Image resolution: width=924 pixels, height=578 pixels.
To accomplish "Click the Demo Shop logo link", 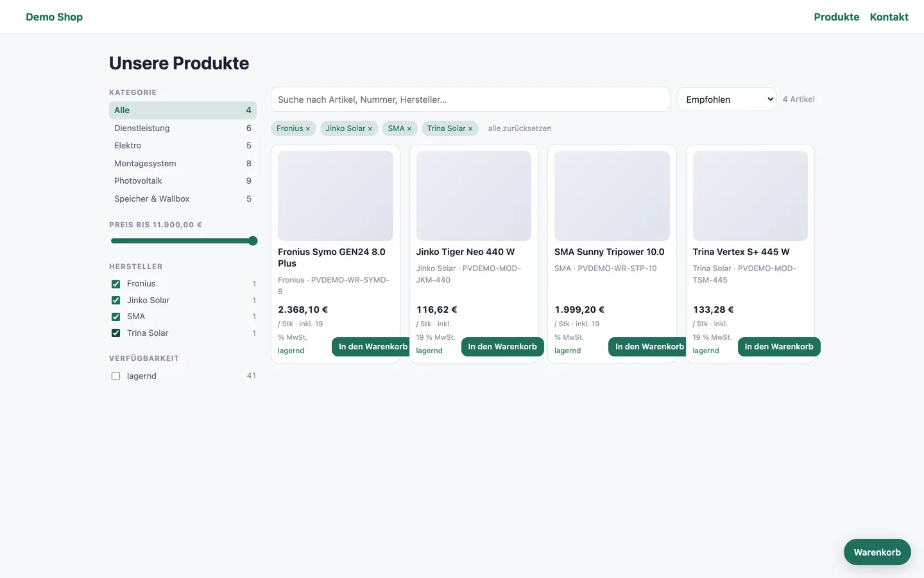I will (54, 17).
